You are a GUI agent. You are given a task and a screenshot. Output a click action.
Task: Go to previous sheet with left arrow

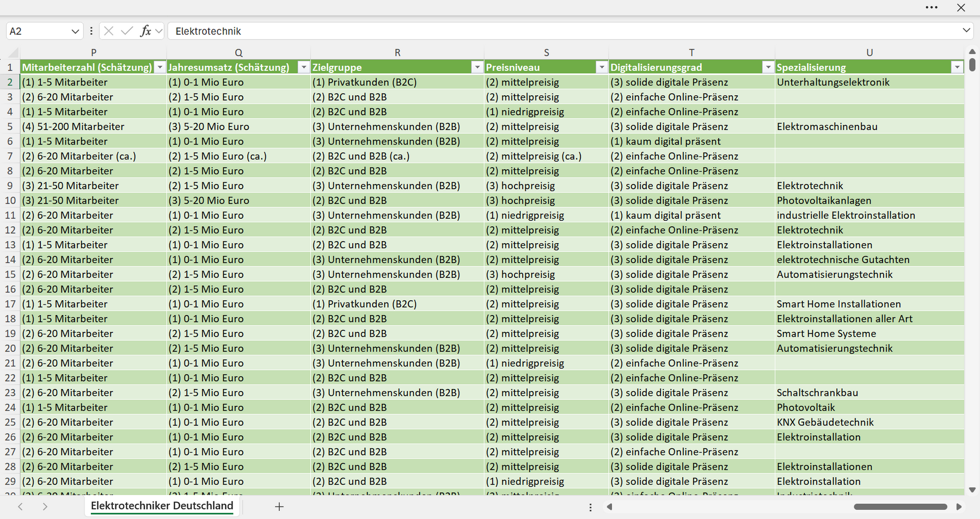[20, 506]
